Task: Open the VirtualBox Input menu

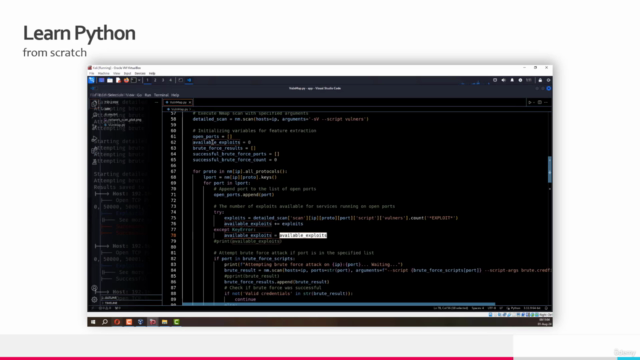Action: coord(127,73)
